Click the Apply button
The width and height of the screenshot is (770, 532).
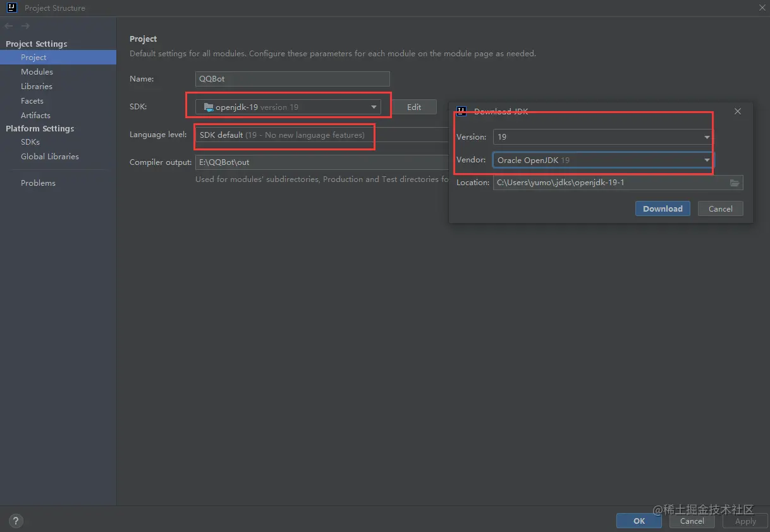[745, 521]
